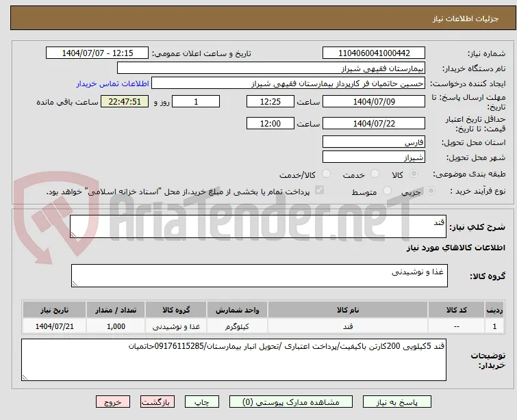The height and width of the screenshot is (420, 517).
Task: Click the unit cell کیلوگرم
Action: pos(237,326)
